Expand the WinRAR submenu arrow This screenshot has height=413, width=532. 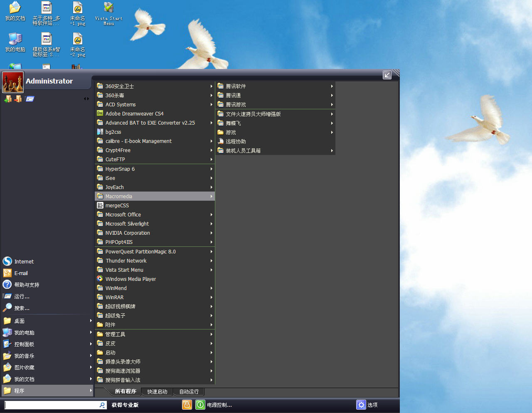click(211, 297)
